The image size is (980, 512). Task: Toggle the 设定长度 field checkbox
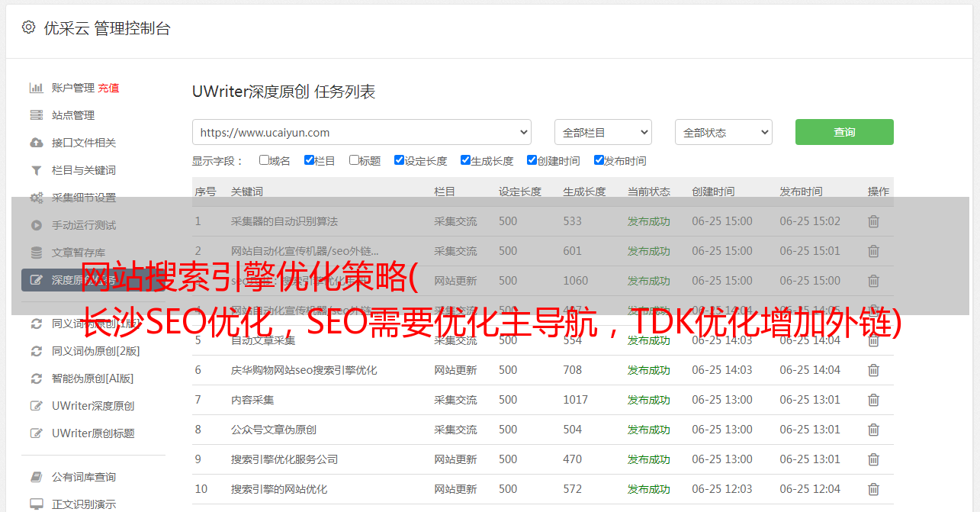pos(399,160)
